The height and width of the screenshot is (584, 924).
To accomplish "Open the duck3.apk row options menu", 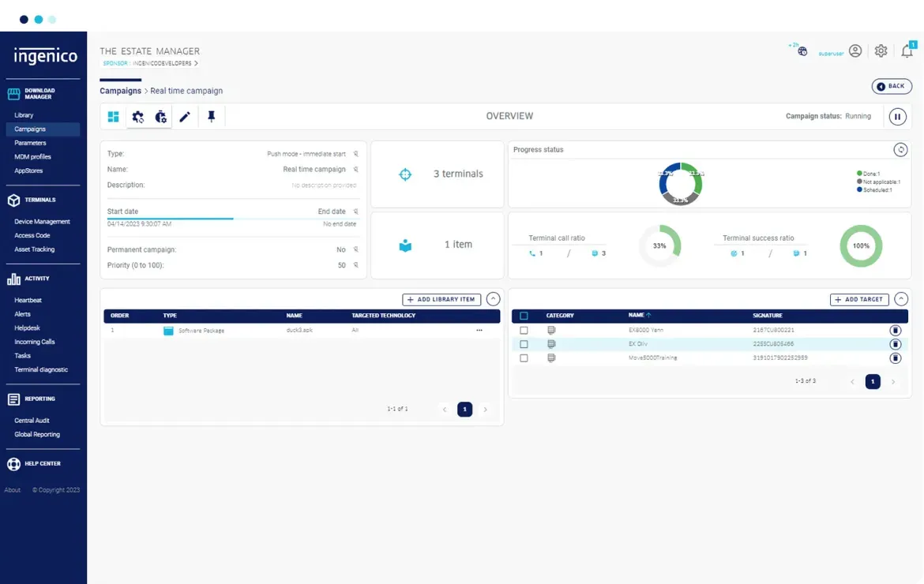I will 479,331.
